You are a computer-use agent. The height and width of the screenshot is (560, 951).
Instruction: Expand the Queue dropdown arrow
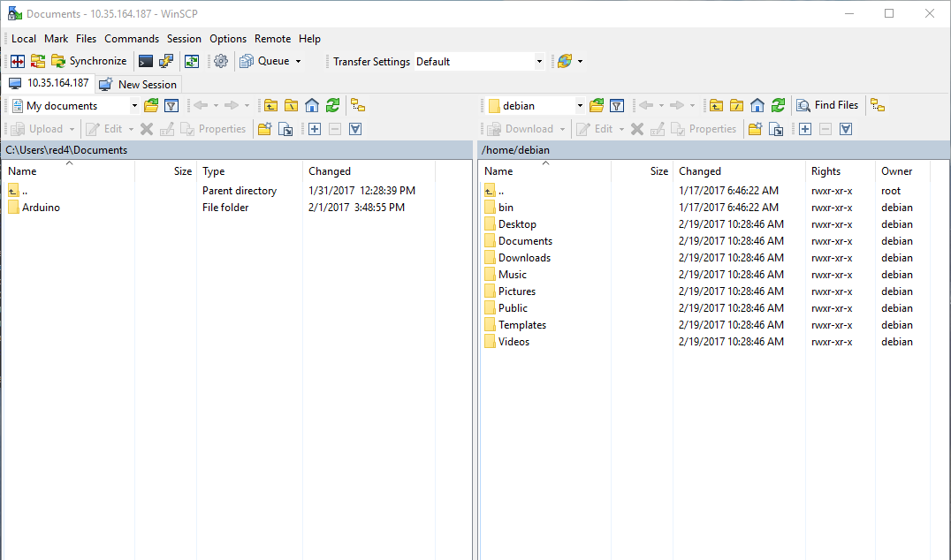coord(299,61)
